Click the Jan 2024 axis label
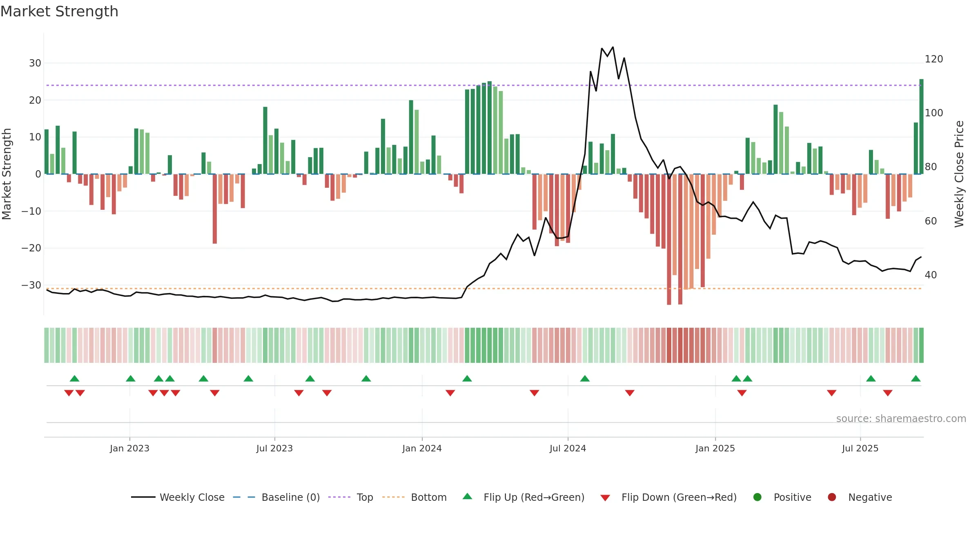This screenshot has height=551, width=980. (422, 448)
